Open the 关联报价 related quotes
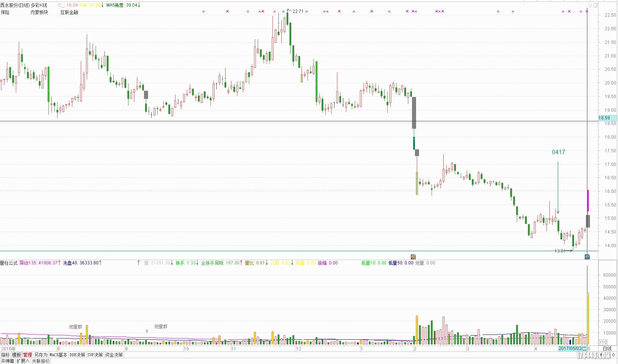618x364 pixels. (x=41, y=361)
